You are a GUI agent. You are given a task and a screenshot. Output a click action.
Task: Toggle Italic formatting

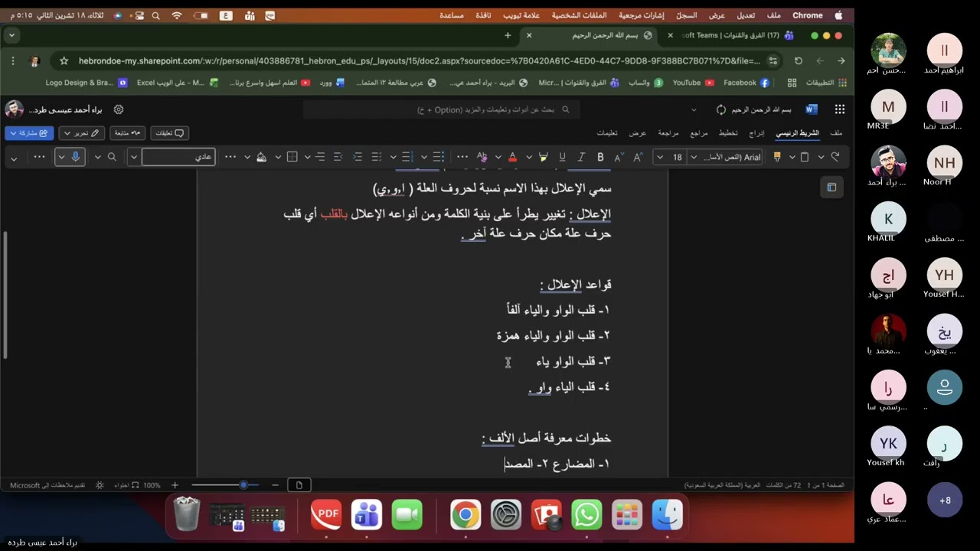point(581,157)
